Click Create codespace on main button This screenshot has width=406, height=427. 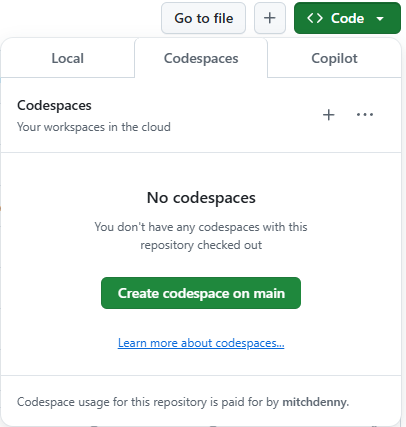pos(201,293)
